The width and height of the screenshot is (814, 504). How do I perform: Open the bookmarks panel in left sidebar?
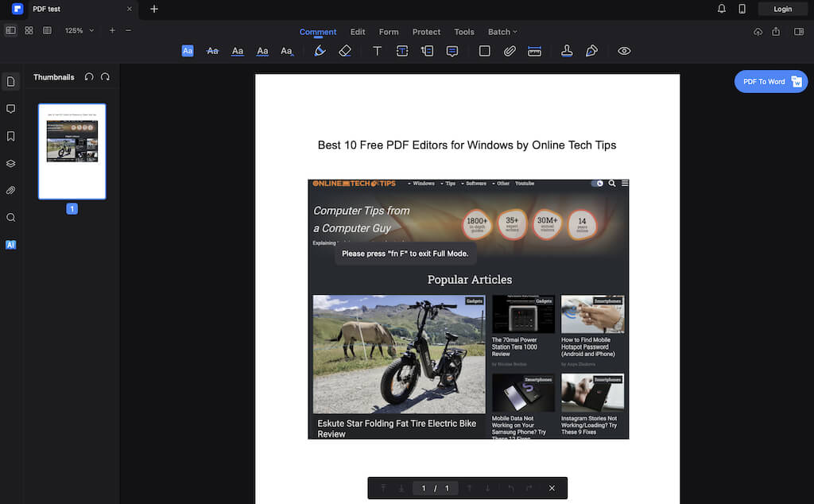(x=11, y=136)
